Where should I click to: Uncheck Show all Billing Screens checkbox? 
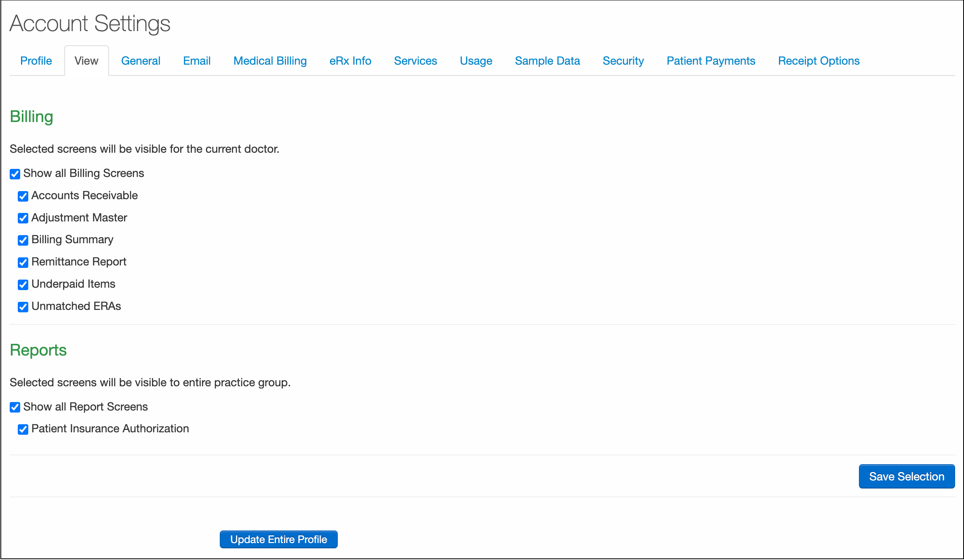point(15,174)
